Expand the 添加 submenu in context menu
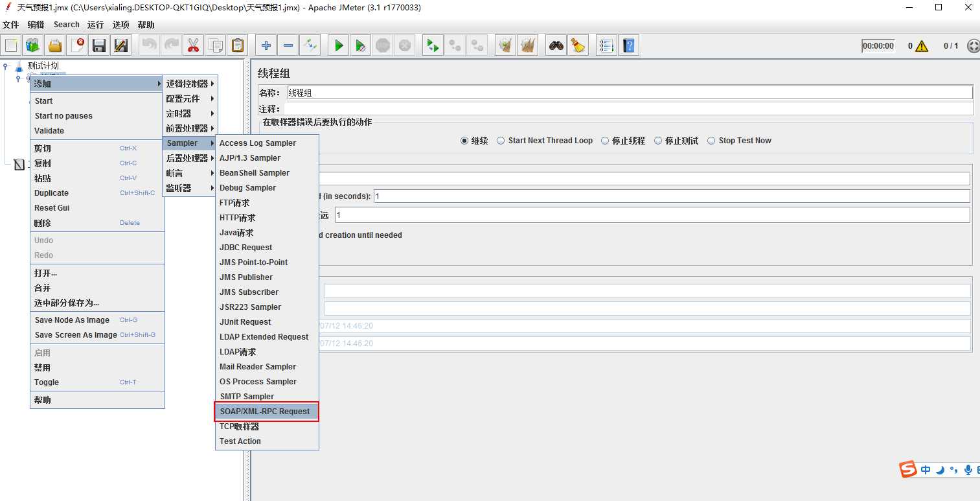This screenshot has height=501, width=980. point(97,84)
